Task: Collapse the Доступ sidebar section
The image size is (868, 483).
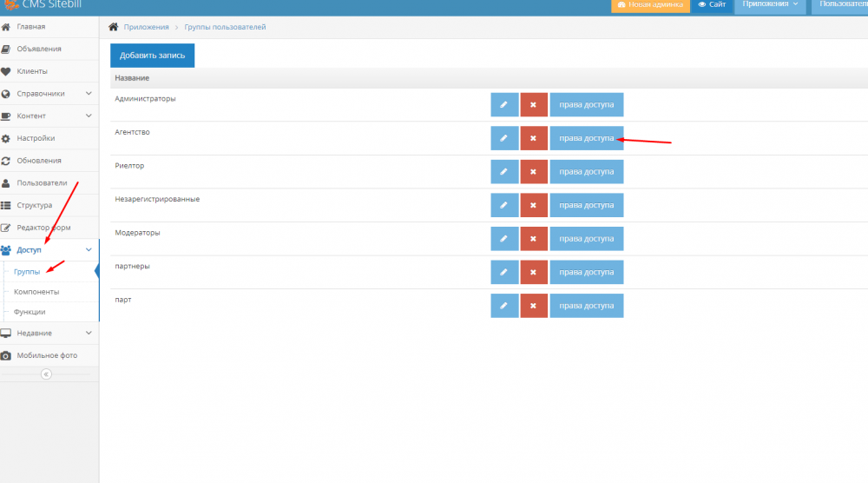Action: click(x=89, y=250)
